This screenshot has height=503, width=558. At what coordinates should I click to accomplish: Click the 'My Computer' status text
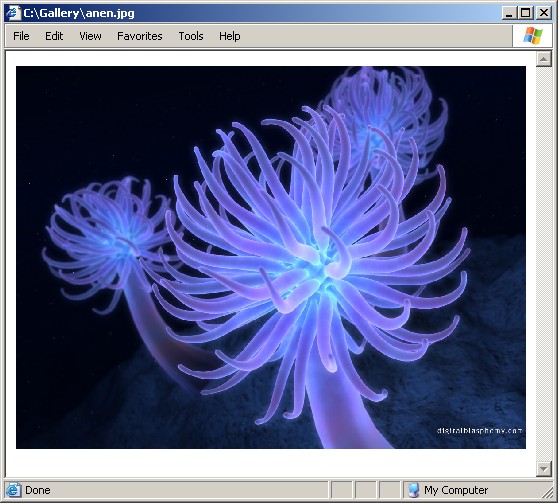[456, 490]
